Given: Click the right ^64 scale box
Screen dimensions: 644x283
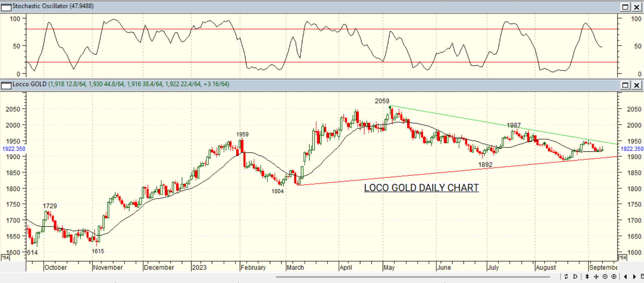Looking at the screenshot, I should pos(622,257).
